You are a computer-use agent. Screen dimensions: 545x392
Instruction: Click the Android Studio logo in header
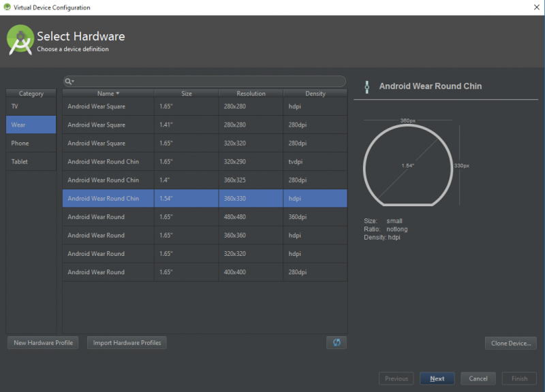(x=20, y=40)
